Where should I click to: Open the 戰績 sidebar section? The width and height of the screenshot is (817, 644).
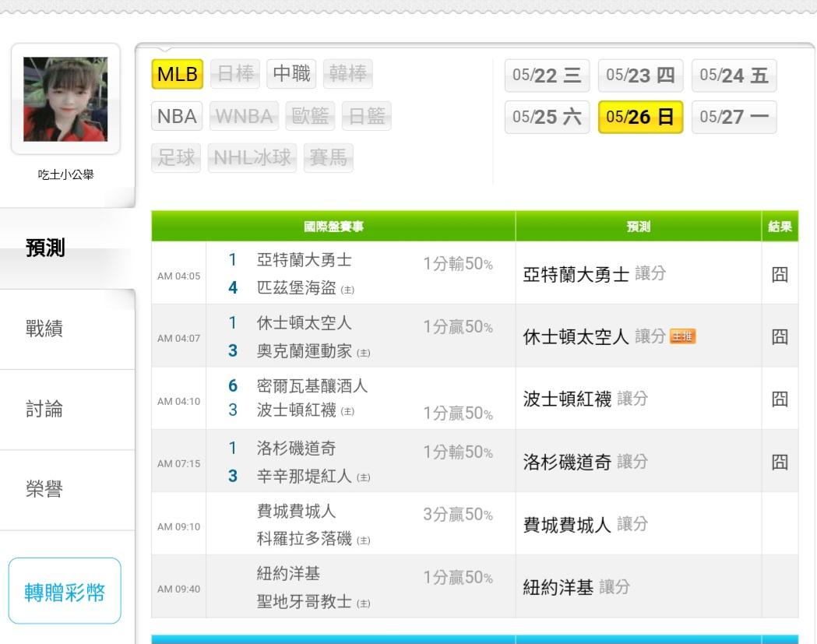click(67, 329)
